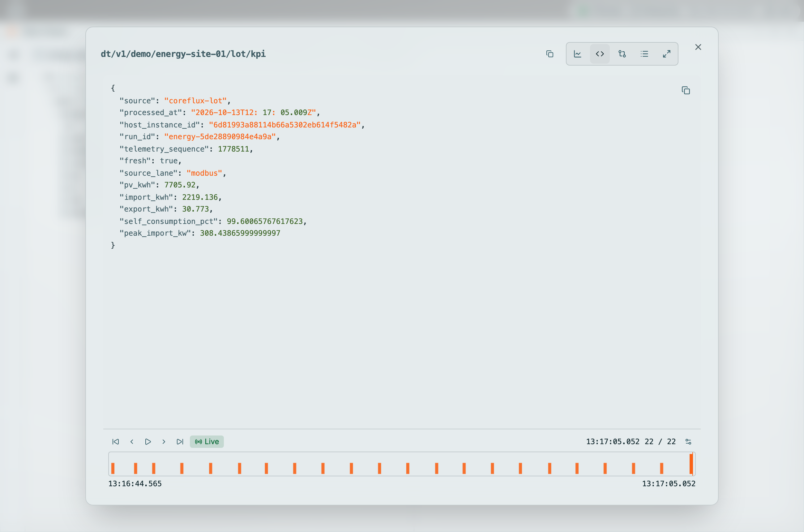Viewport: 804px width, 532px height.
Task: Click the export_kwh value 30.773
Action: pyautogui.click(x=195, y=209)
